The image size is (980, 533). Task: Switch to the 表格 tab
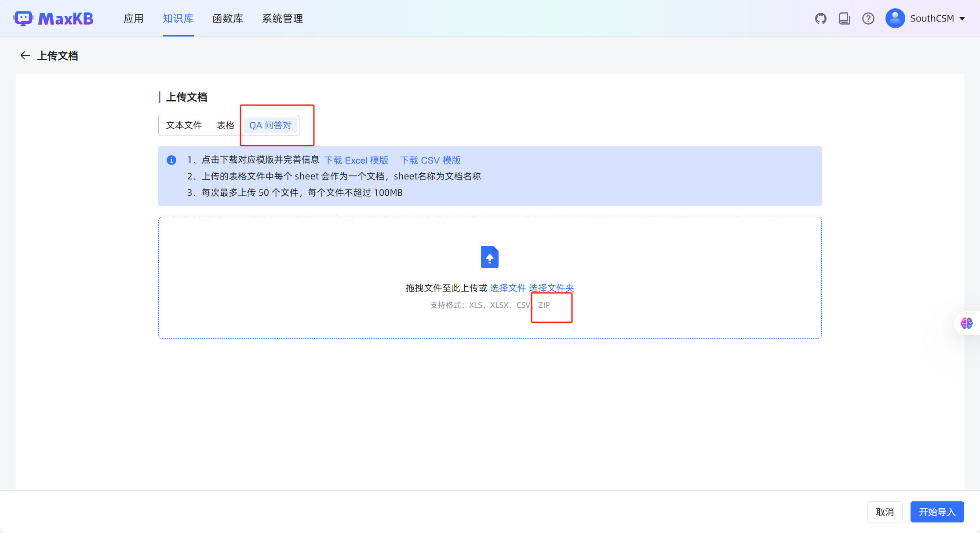tap(226, 125)
